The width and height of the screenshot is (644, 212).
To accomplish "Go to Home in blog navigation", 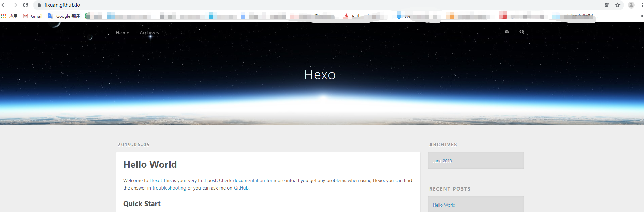I will tap(123, 33).
